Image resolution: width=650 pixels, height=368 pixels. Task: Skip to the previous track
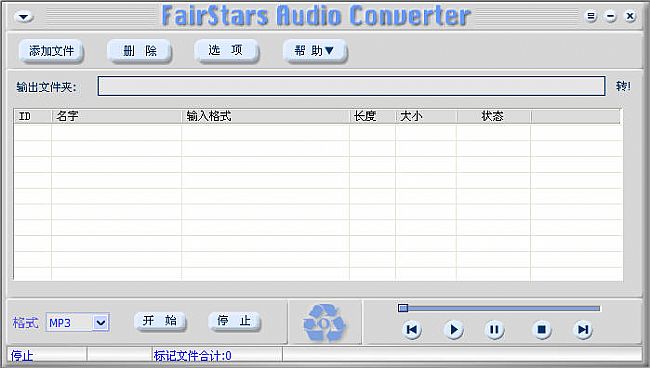(x=412, y=329)
